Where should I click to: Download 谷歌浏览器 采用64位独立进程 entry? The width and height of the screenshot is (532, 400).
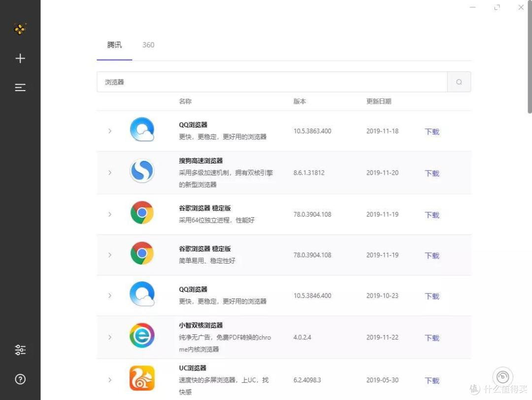click(432, 215)
